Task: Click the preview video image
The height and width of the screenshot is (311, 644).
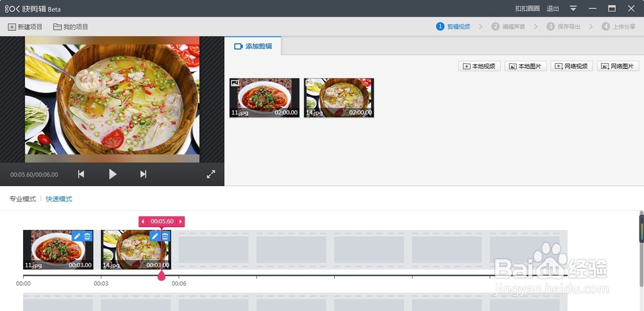Action: (x=112, y=99)
